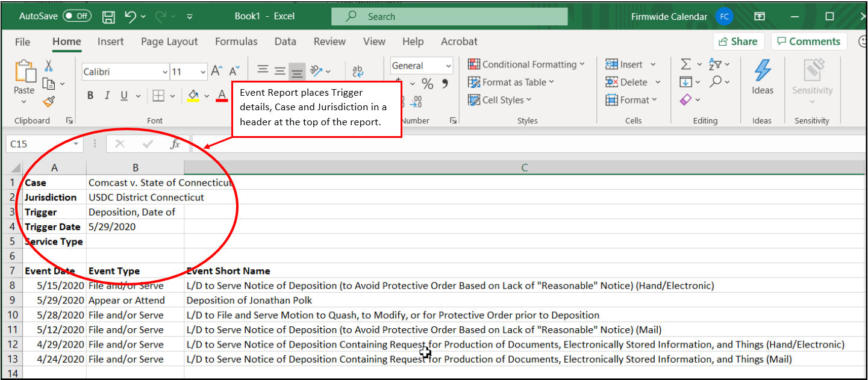The height and width of the screenshot is (380, 868).
Task: Click the Clear eraser icon
Action: click(685, 100)
